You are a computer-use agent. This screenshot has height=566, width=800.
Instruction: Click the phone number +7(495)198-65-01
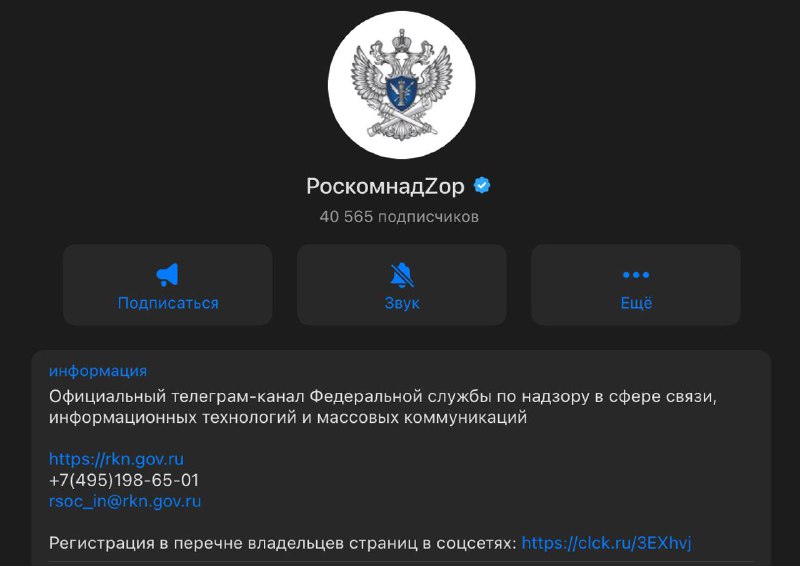click(x=124, y=480)
